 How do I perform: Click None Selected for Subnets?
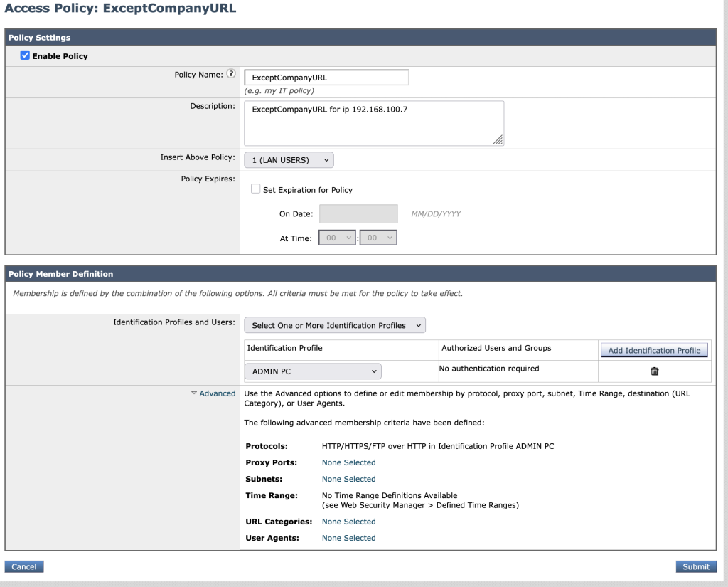pos(348,479)
